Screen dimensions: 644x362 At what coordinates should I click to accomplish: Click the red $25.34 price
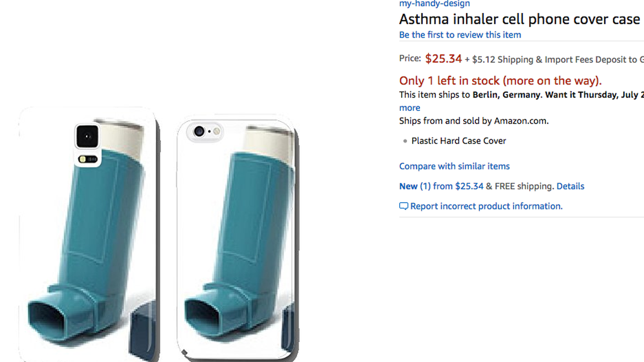point(443,58)
